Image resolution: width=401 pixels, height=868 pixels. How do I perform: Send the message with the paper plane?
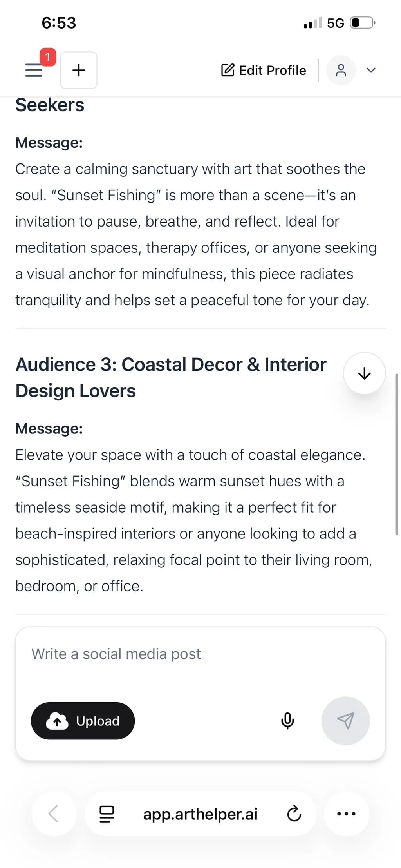click(x=345, y=721)
